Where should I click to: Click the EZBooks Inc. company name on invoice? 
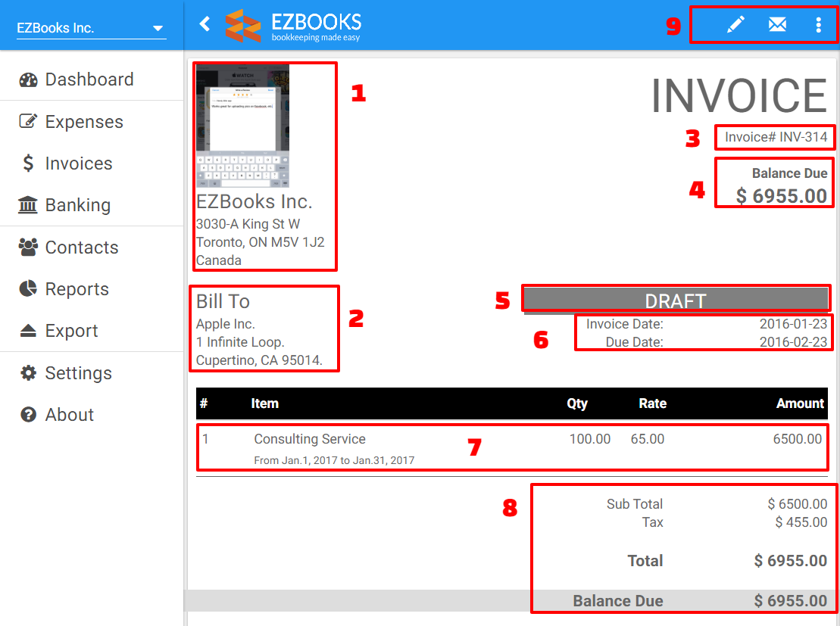click(x=254, y=202)
